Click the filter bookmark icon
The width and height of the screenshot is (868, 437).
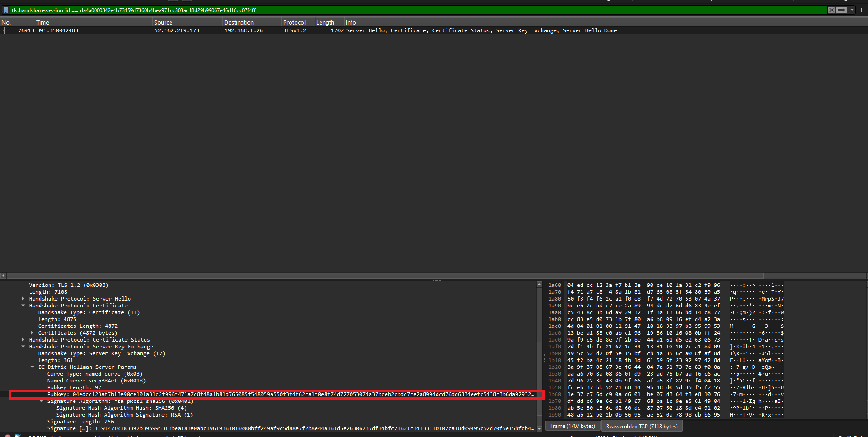pos(5,10)
